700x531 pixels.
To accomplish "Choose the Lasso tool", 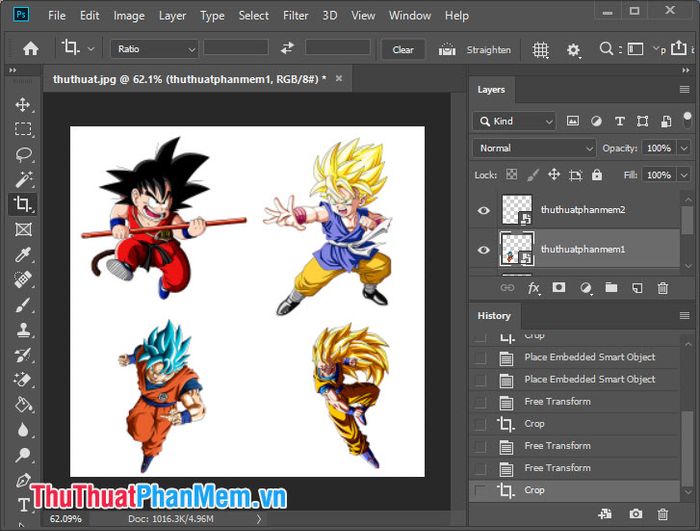I will tap(23, 154).
